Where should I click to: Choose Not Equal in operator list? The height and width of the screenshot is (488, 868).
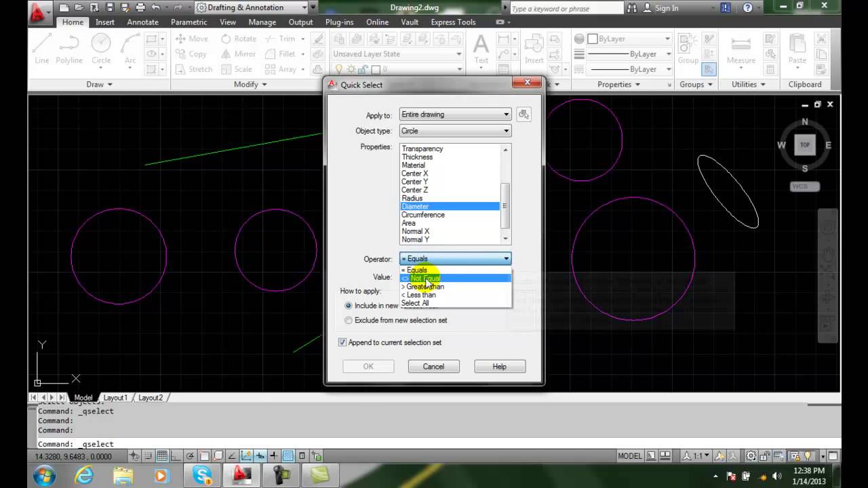pyautogui.click(x=455, y=279)
